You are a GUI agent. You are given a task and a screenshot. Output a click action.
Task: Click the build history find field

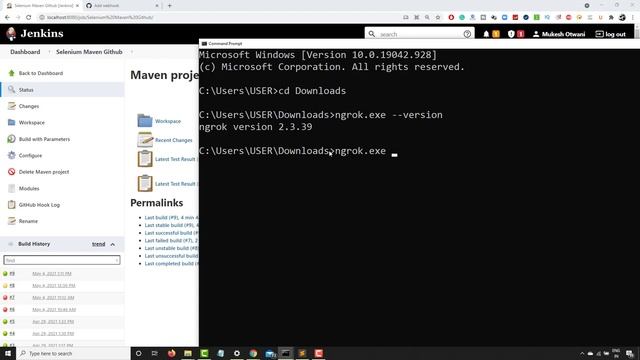pos(62,260)
